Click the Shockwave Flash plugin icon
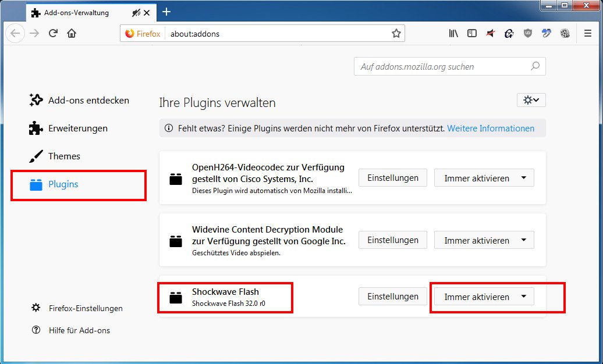The height and width of the screenshot is (364, 603). tap(176, 297)
